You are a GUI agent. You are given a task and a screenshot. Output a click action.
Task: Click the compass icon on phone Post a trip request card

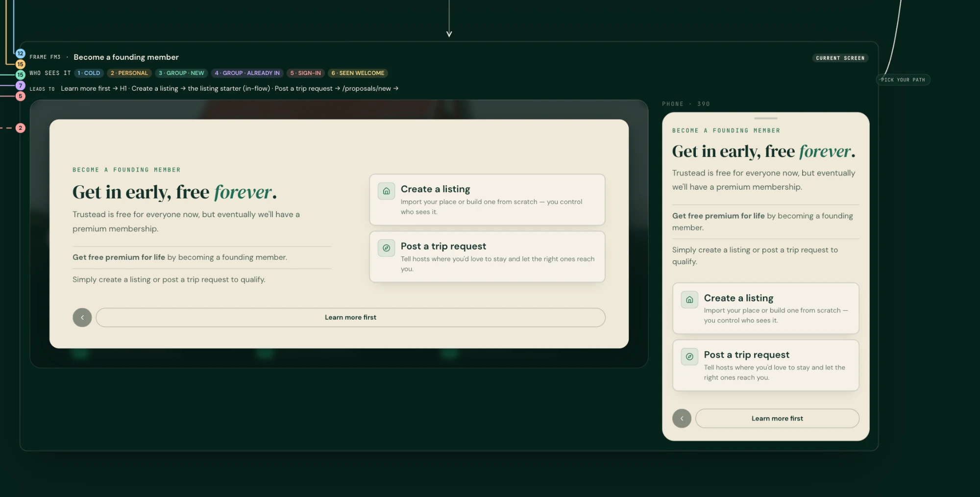pyautogui.click(x=689, y=356)
